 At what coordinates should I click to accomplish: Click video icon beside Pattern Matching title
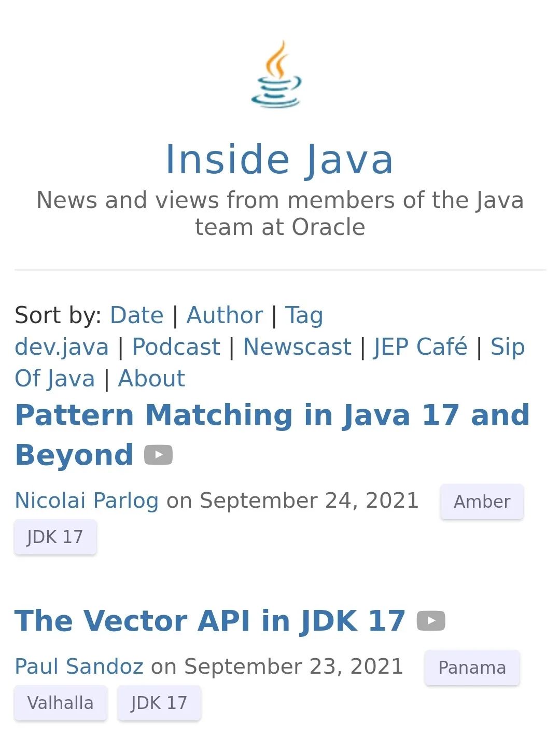(x=158, y=455)
